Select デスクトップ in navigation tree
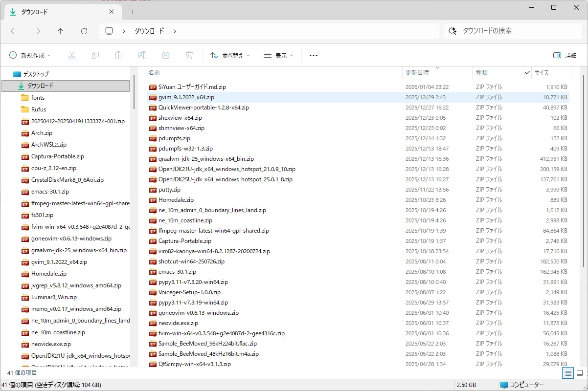This screenshot has width=588, height=391. point(36,74)
